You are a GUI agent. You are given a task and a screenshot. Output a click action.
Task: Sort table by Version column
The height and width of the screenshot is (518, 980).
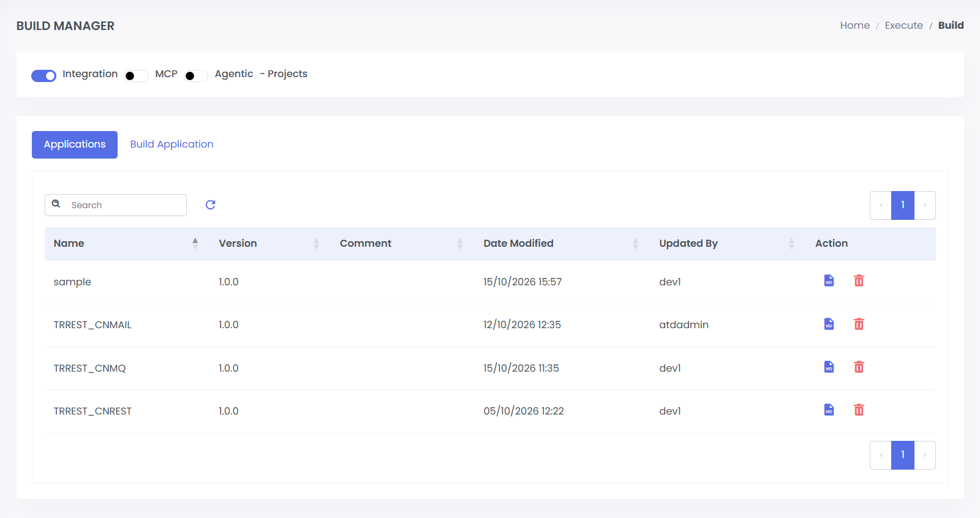tap(270, 244)
